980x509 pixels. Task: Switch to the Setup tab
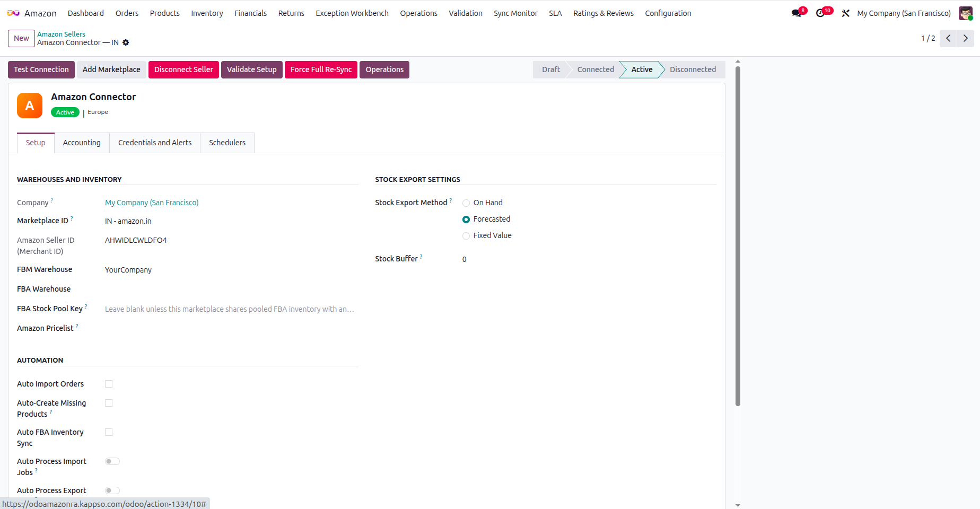[36, 143]
